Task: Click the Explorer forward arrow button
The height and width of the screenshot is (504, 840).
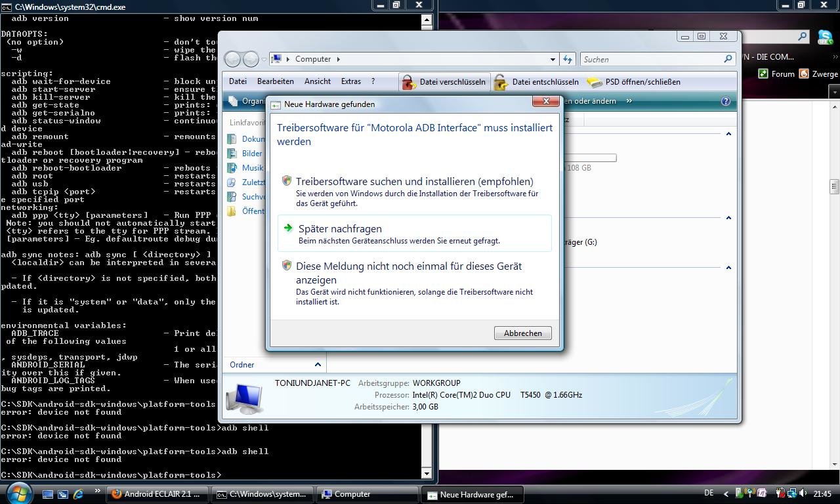Action: 251,59
